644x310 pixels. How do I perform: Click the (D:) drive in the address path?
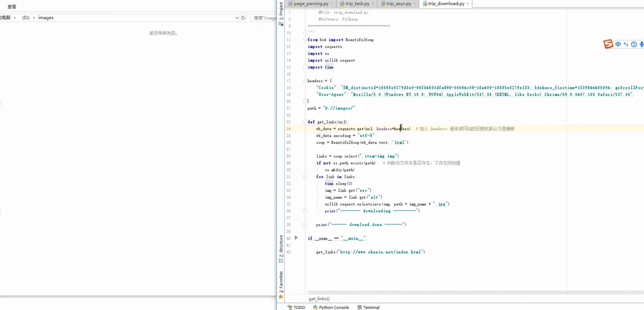[x=26, y=18]
